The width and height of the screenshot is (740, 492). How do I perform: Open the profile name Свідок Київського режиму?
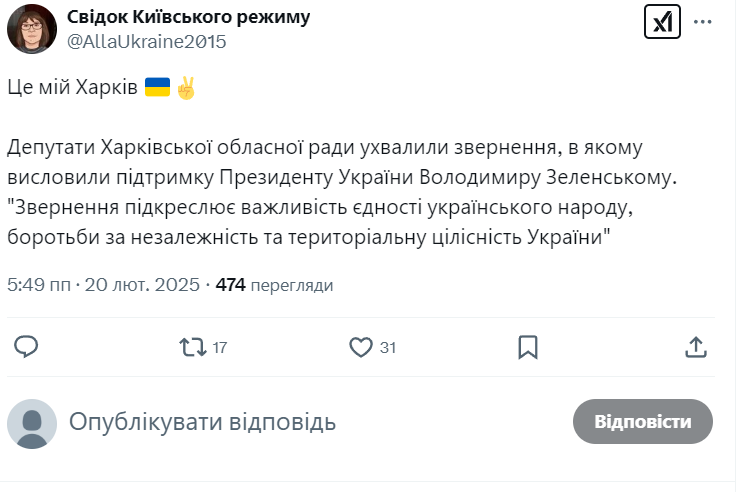188,18
